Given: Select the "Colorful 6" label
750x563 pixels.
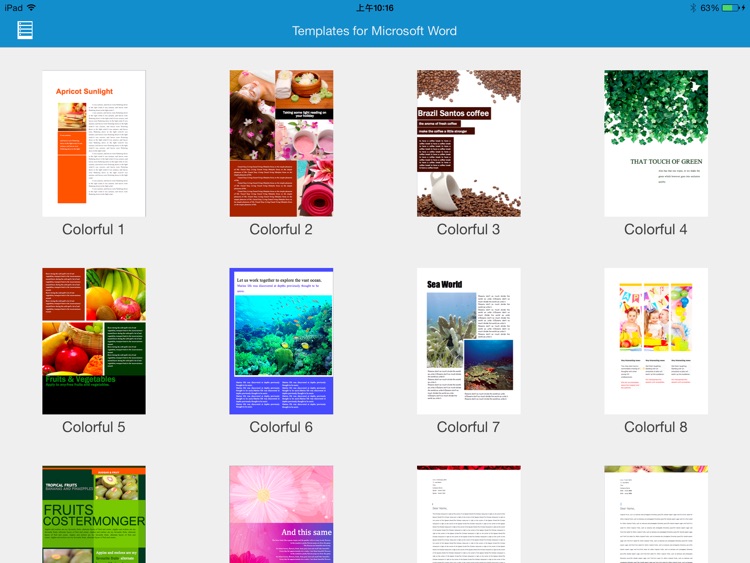Looking at the screenshot, I should (281, 427).
